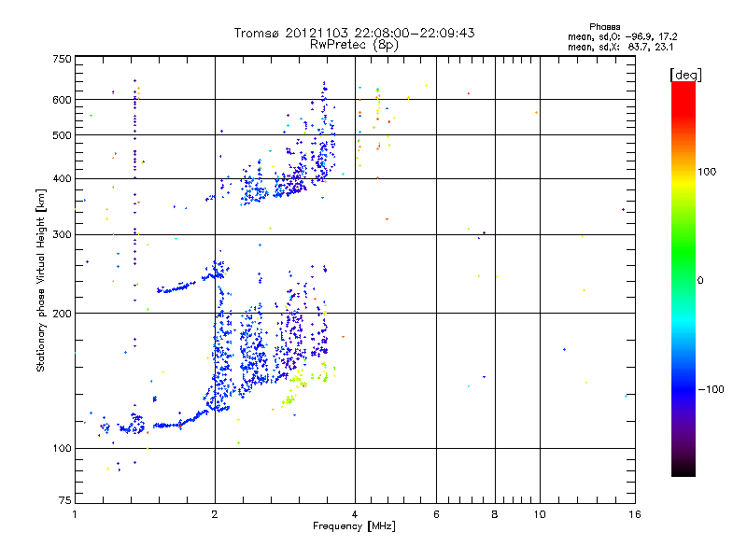This screenshot has height=560, width=747.
Task: Click the y-axis label '200'
Action: coord(62,314)
